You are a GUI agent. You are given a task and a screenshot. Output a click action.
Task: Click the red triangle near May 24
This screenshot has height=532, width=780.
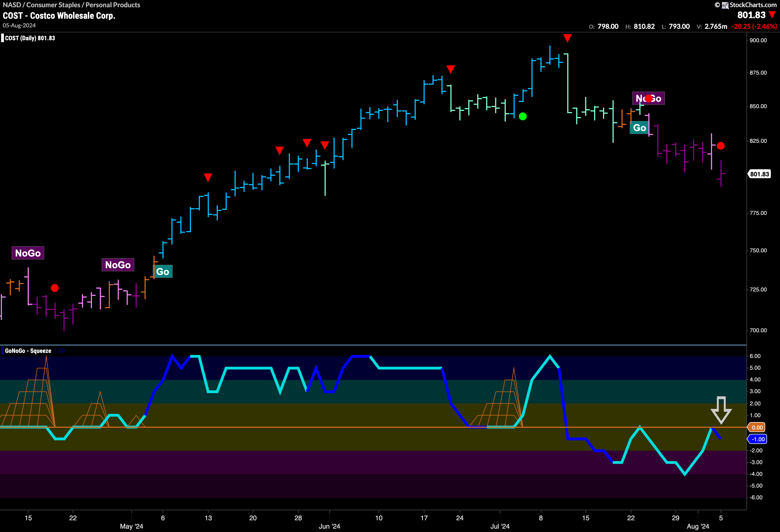pyautogui.click(x=279, y=151)
